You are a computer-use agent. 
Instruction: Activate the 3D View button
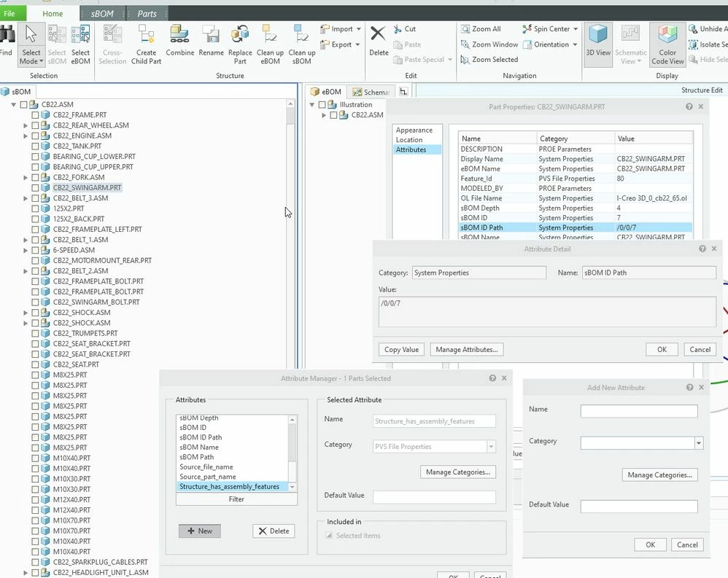click(x=598, y=44)
